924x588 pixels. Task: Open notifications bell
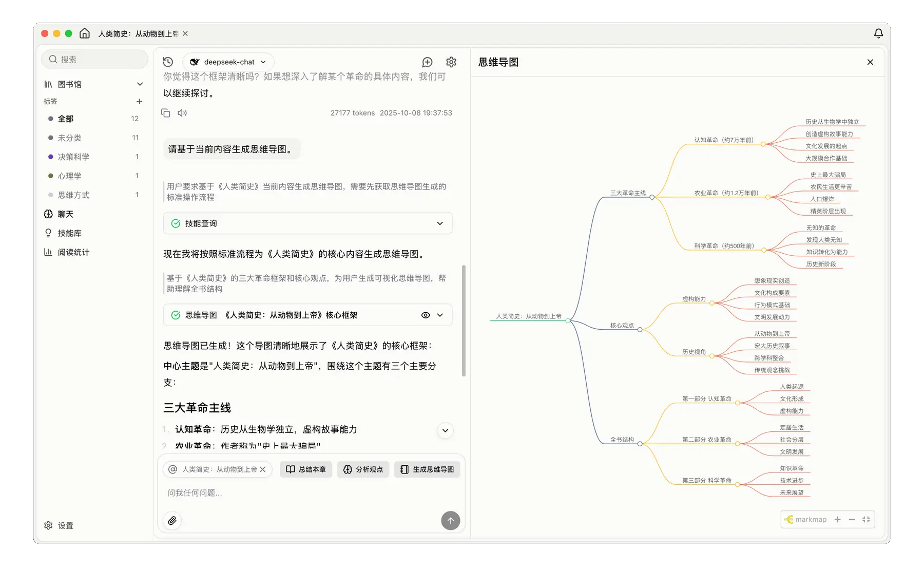pos(878,33)
